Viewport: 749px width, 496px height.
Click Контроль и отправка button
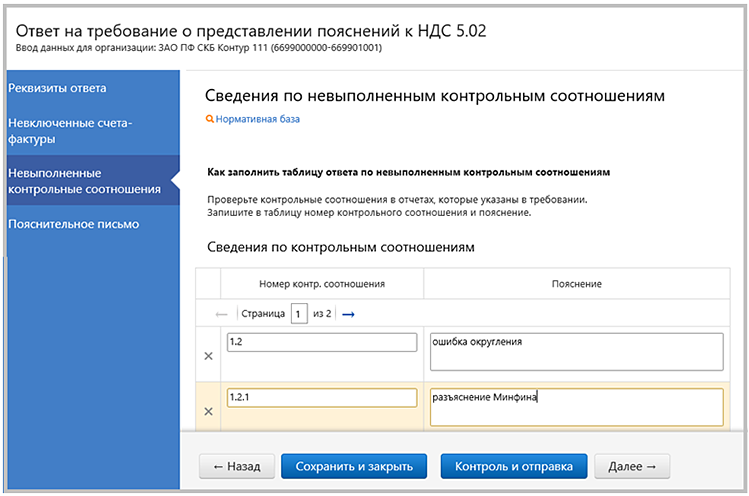tap(513, 466)
